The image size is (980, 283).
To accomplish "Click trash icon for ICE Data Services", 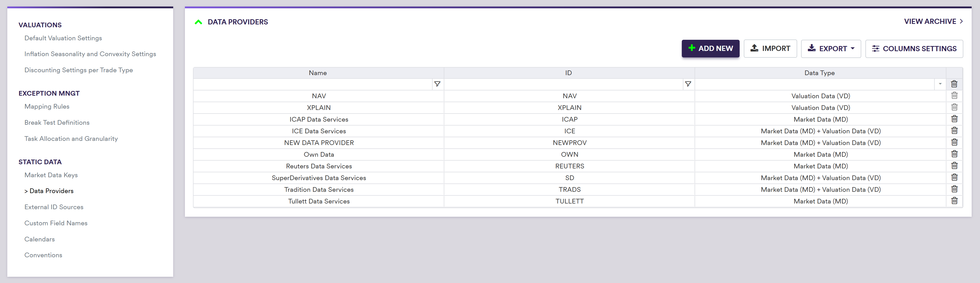I will point(954,131).
